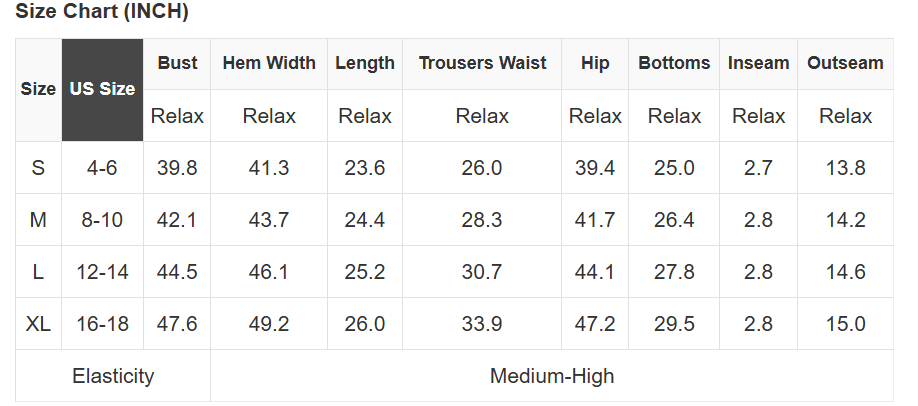Click the 12-14 US size cell
This screenshot has width=918, height=406.
102,272
